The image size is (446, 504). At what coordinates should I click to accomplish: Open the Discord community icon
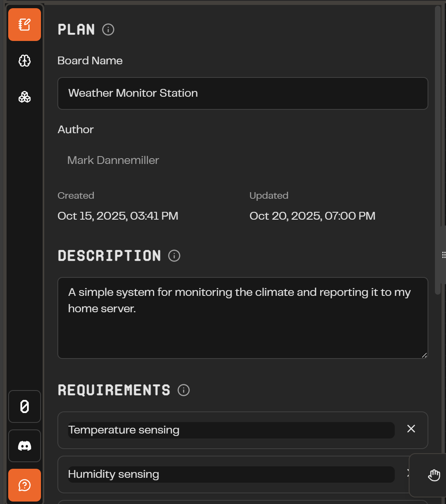tap(25, 446)
